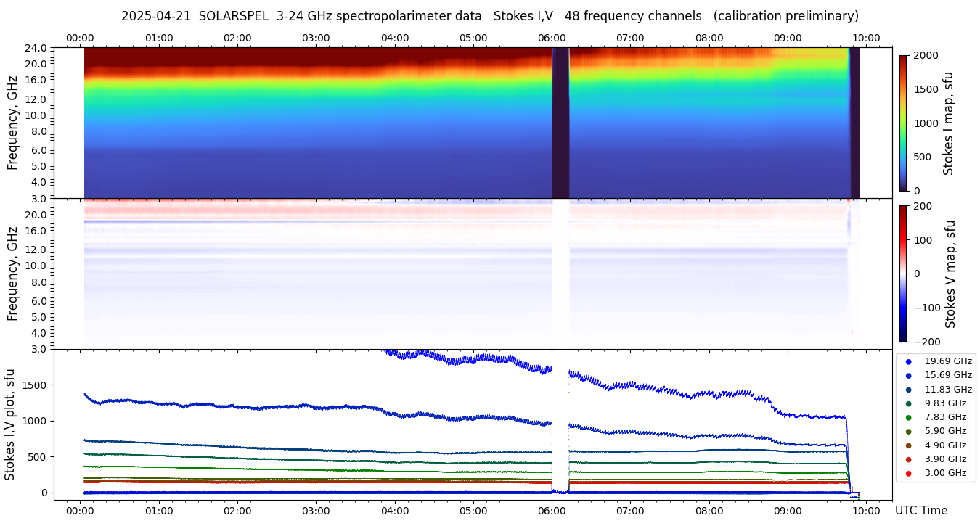Select the 7.83 GHz green legend marker

[x=908, y=417]
